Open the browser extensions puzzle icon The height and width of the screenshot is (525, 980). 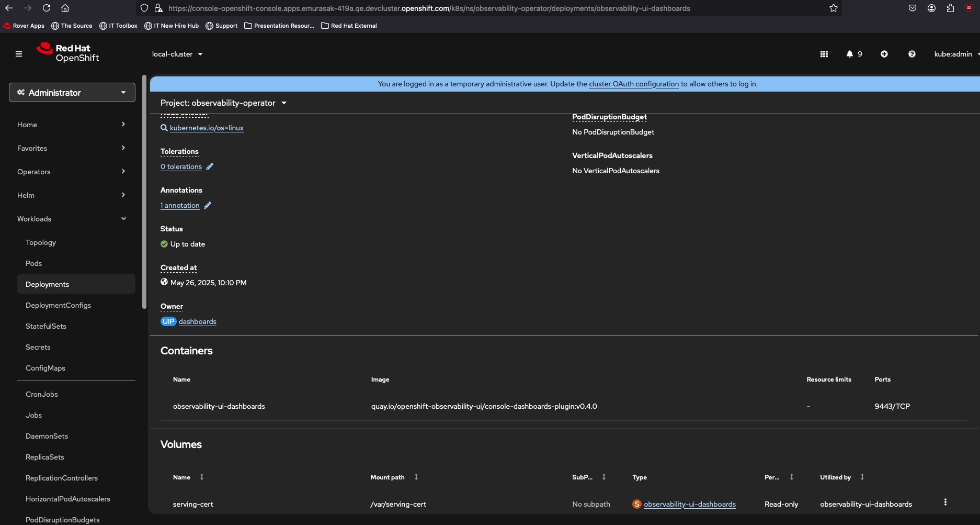click(950, 8)
